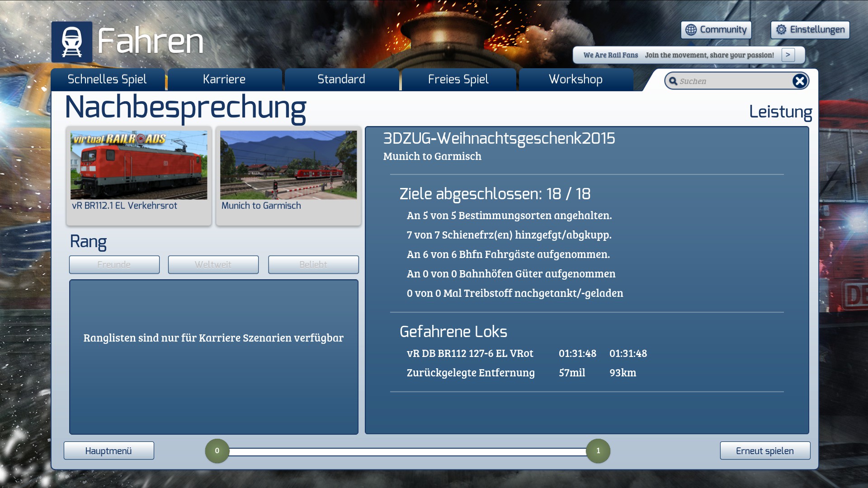This screenshot has height=488, width=868.
Task: Click the train Fahren logo icon
Action: coord(71,42)
